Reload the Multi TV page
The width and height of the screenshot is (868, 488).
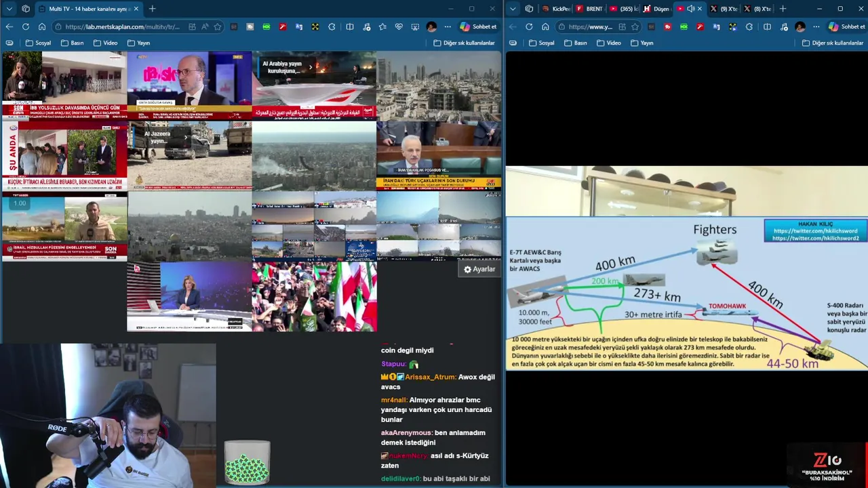25,26
